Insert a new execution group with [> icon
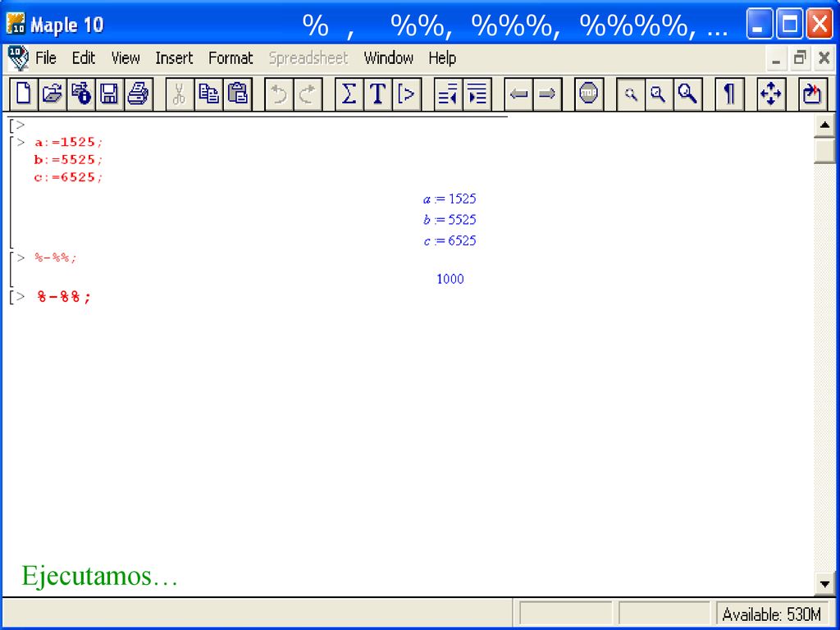This screenshot has width=840, height=630. (407, 94)
